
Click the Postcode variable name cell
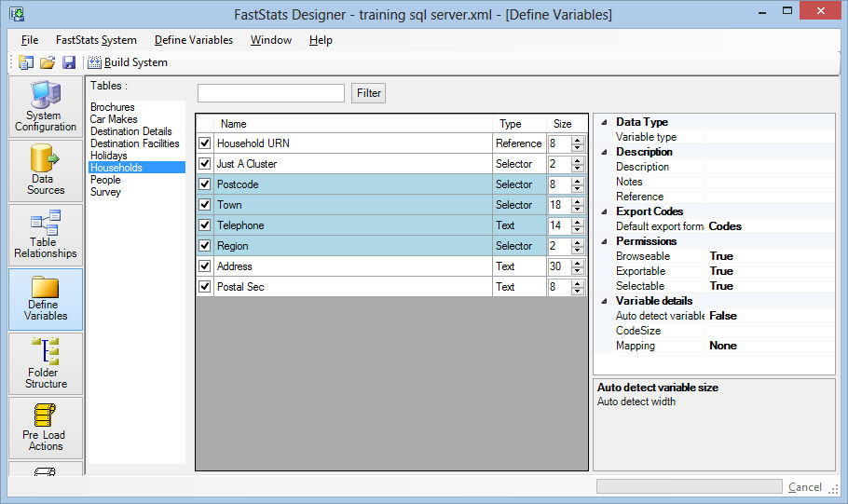click(352, 184)
